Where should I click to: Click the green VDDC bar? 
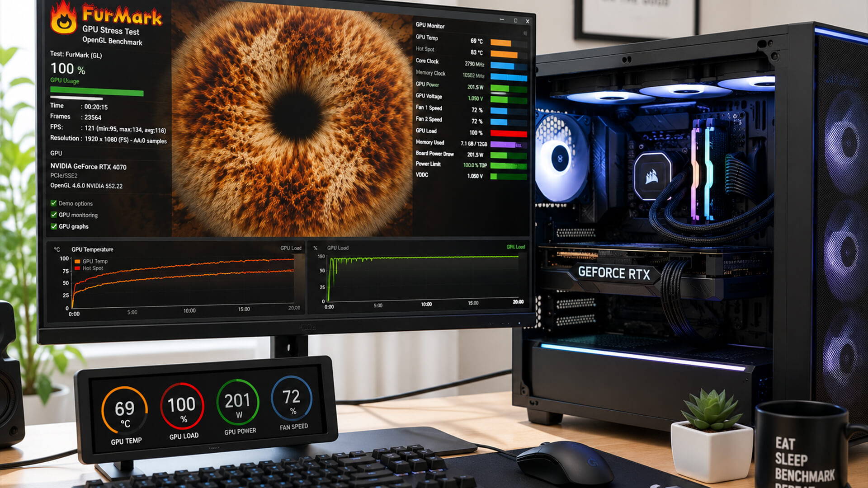pyautogui.click(x=494, y=177)
